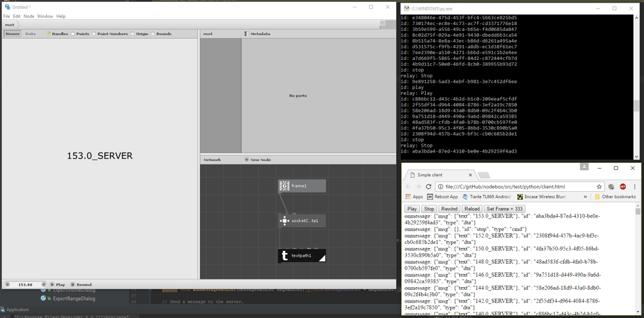This screenshot has height=318, width=644.
Task: Click the frame number decrement arrow
Action: tap(8, 285)
